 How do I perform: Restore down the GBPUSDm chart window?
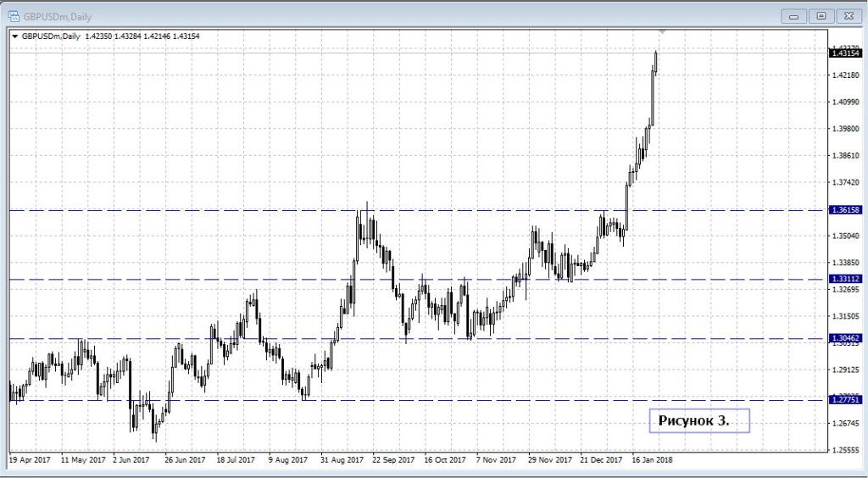tap(821, 15)
